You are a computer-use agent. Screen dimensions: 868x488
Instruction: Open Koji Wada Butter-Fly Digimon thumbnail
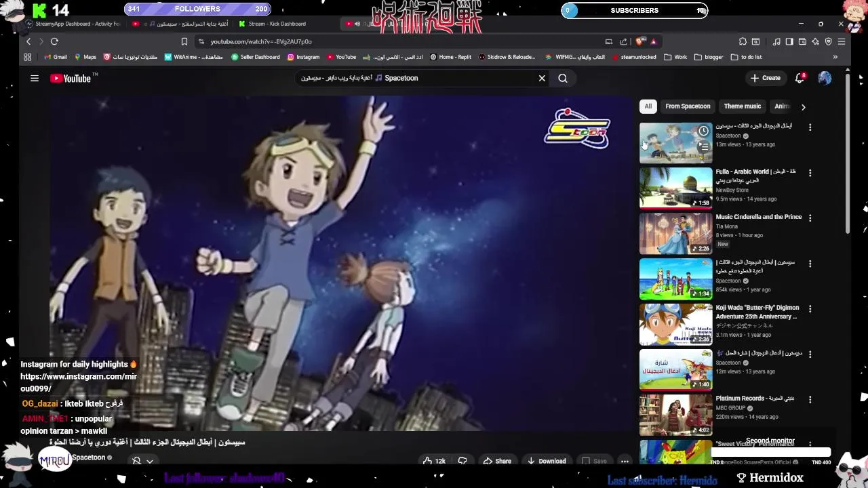676,325
